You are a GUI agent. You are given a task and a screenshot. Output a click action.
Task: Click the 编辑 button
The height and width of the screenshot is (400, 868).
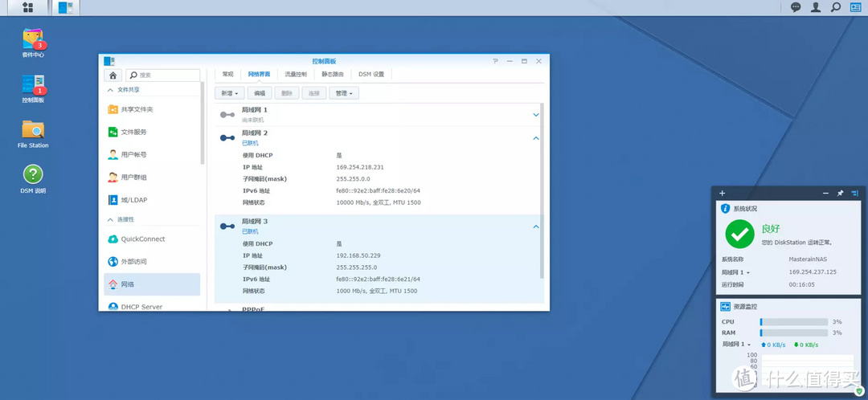pyautogui.click(x=260, y=93)
